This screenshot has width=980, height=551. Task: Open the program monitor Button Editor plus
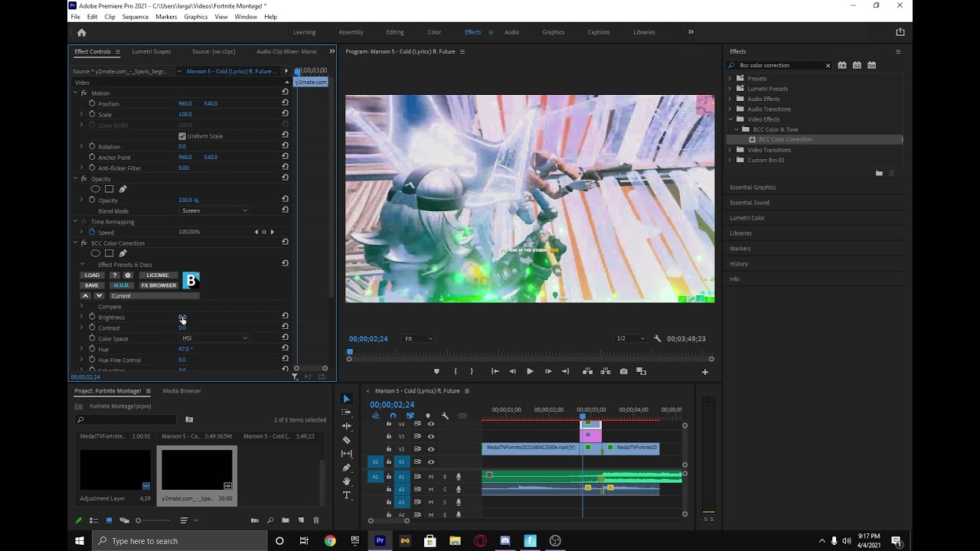(705, 372)
